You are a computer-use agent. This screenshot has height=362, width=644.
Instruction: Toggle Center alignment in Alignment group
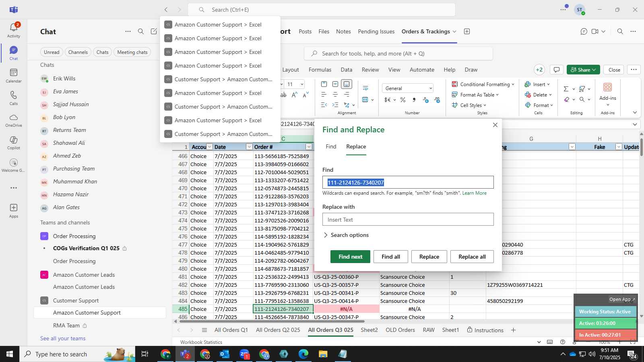click(x=335, y=95)
